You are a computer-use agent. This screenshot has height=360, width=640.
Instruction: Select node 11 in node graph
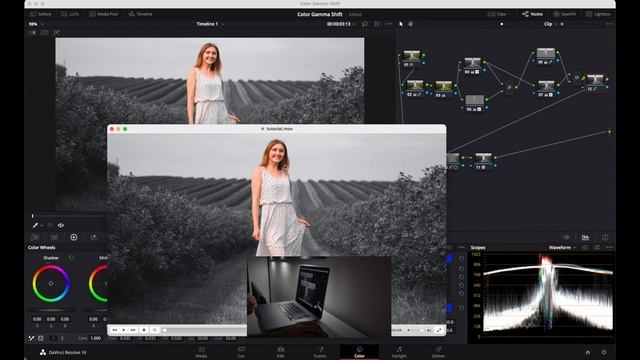pyautogui.click(x=483, y=160)
